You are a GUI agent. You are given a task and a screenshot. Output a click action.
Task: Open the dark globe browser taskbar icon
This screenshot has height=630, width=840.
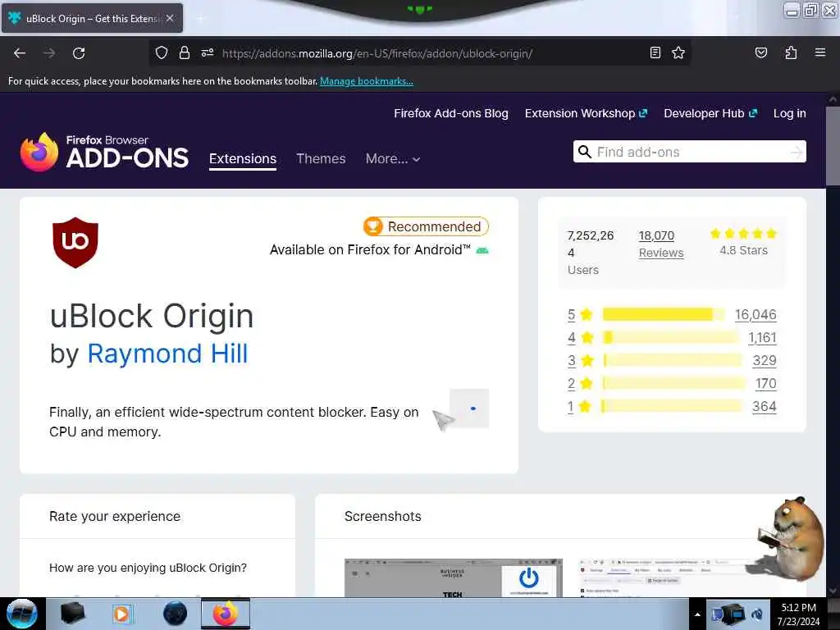[176, 614]
